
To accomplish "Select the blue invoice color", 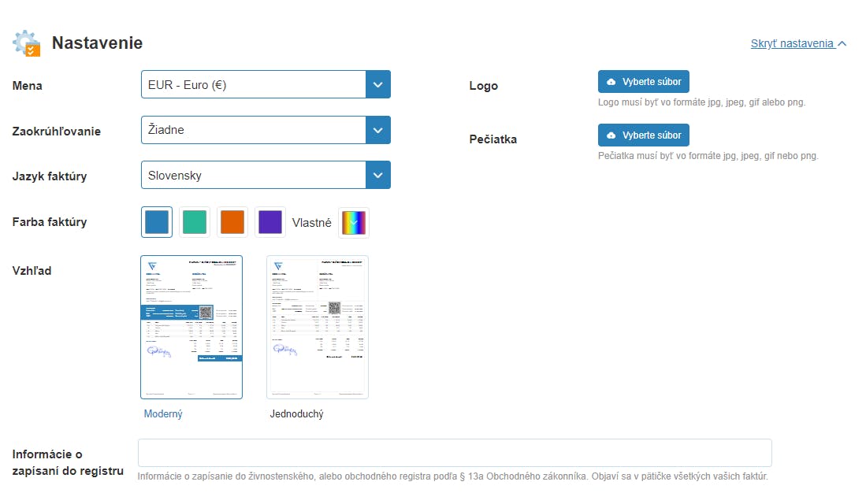I will 157,222.
